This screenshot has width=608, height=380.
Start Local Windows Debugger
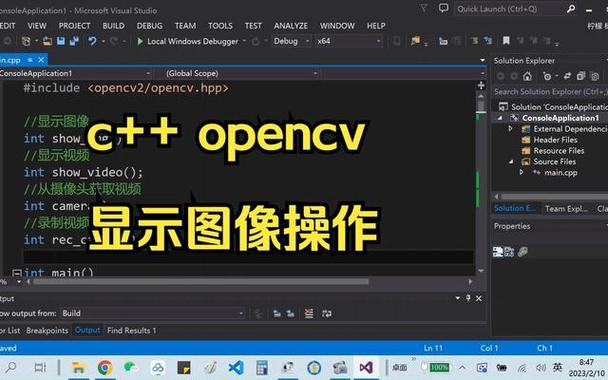click(188, 41)
